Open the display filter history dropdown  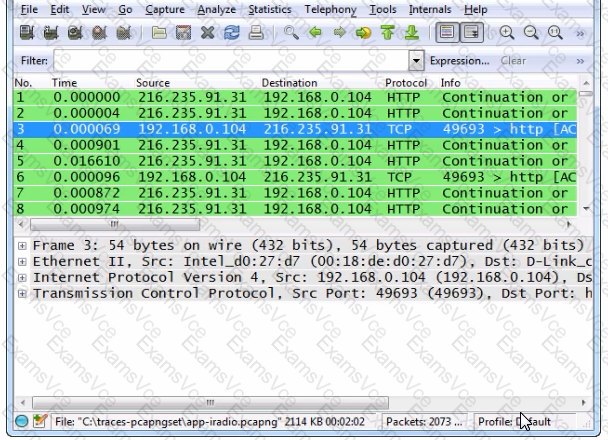point(416,61)
